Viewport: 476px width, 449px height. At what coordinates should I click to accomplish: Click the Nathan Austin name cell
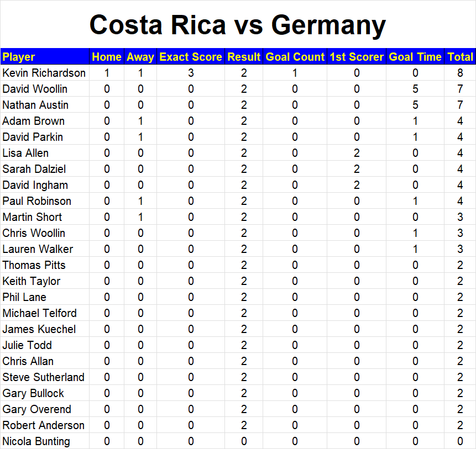(x=45, y=105)
